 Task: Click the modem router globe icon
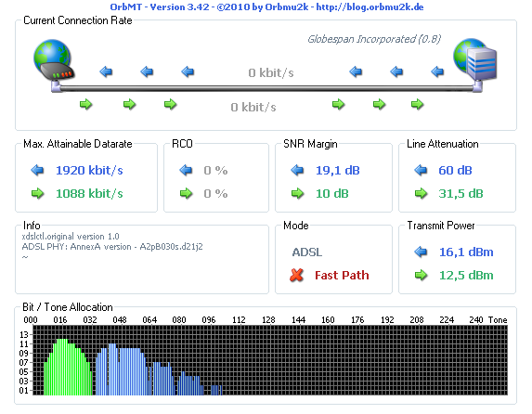pyautogui.click(x=54, y=60)
